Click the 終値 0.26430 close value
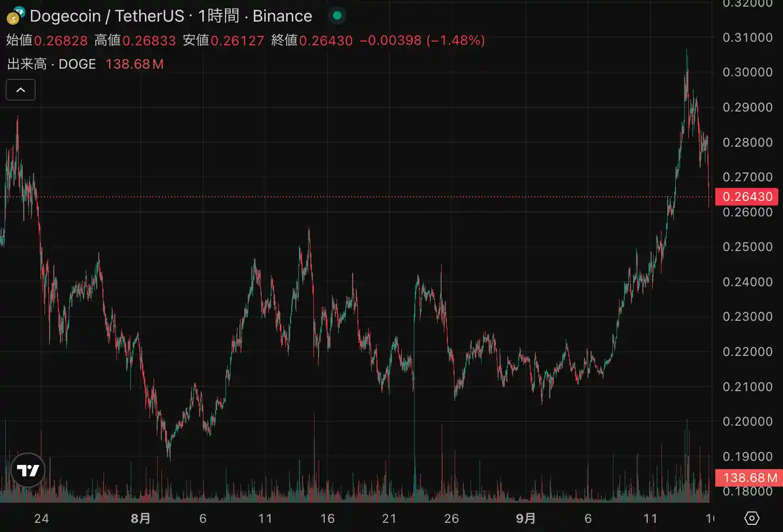The image size is (783, 532). [311, 40]
